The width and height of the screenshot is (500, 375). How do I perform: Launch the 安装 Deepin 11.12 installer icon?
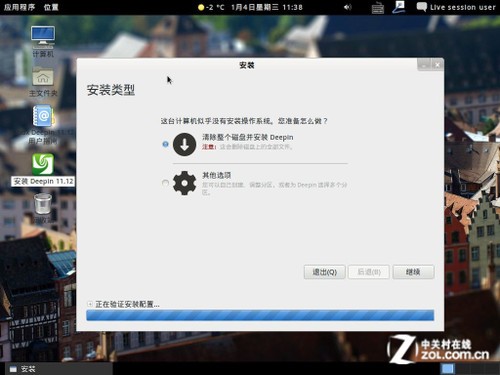[43, 169]
